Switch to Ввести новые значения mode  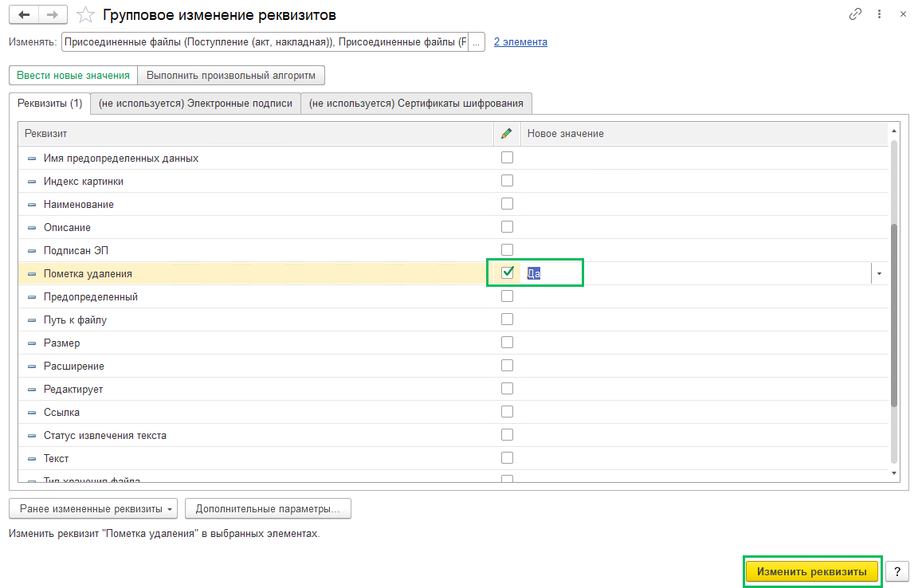pos(73,75)
